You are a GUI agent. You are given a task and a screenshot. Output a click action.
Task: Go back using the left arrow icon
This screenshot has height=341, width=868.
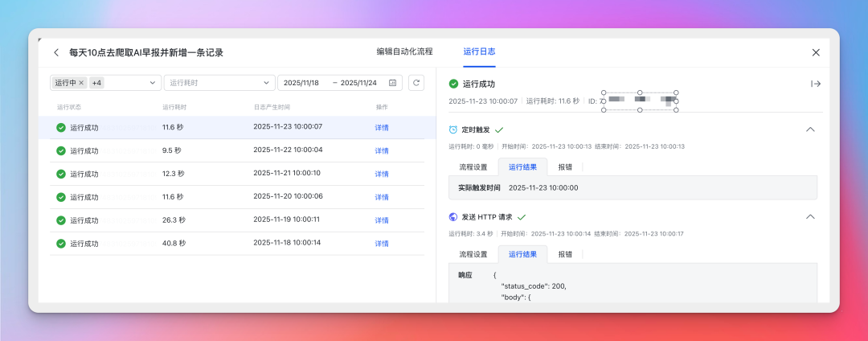coord(56,52)
